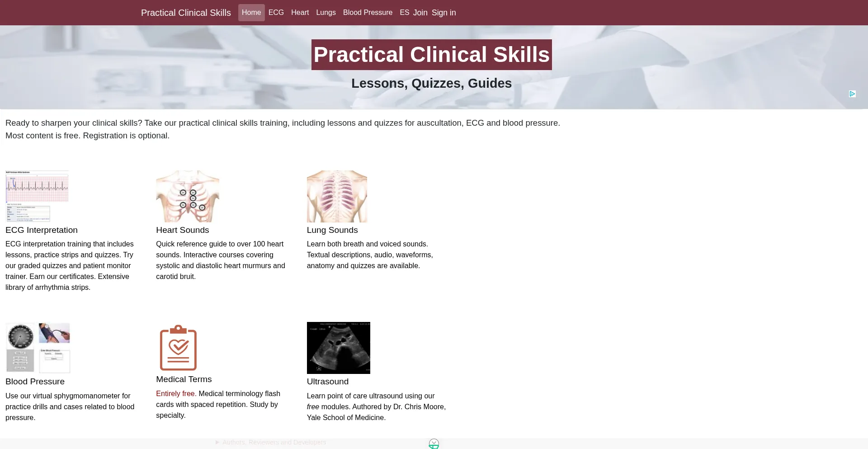
Task: Open the Lung Sounds lungs illustration
Action: [x=337, y=196]
